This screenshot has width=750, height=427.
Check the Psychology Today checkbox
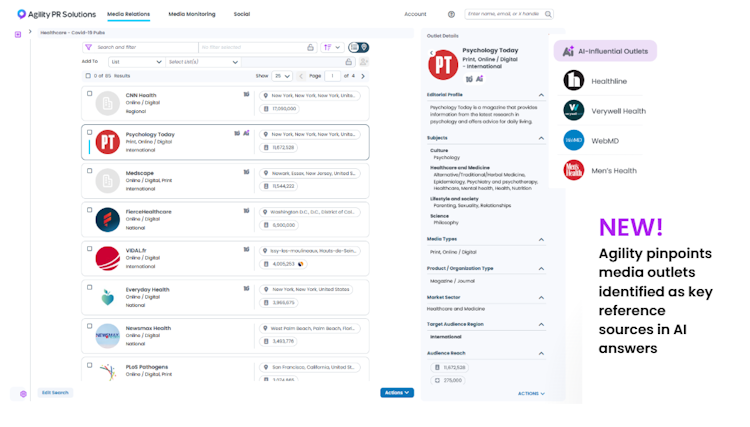(x=89, y=132)
